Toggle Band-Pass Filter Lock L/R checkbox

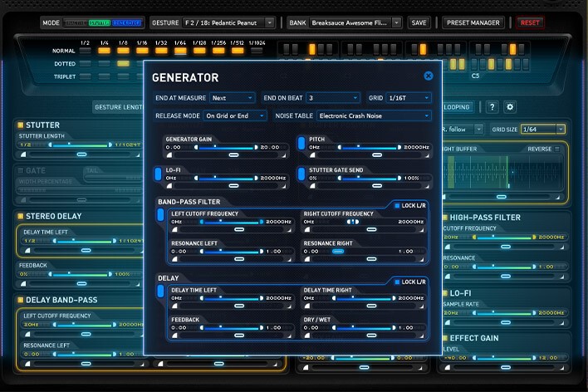coord(397,205)
